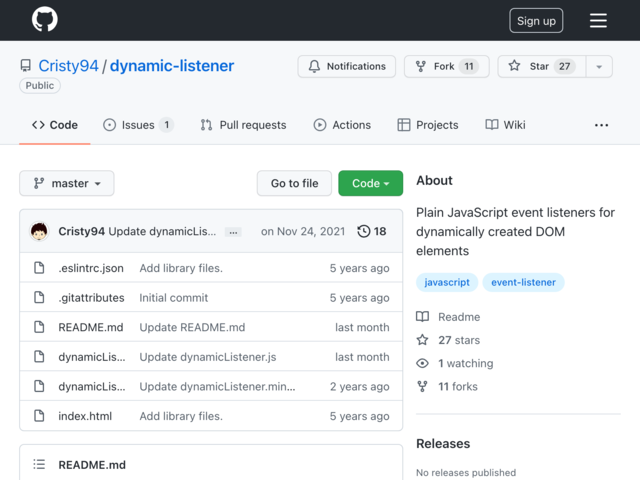Click file icon for 'Update dynamicListener.js' row
Screen dimensions: 640x480
click(x=39, y=357)
